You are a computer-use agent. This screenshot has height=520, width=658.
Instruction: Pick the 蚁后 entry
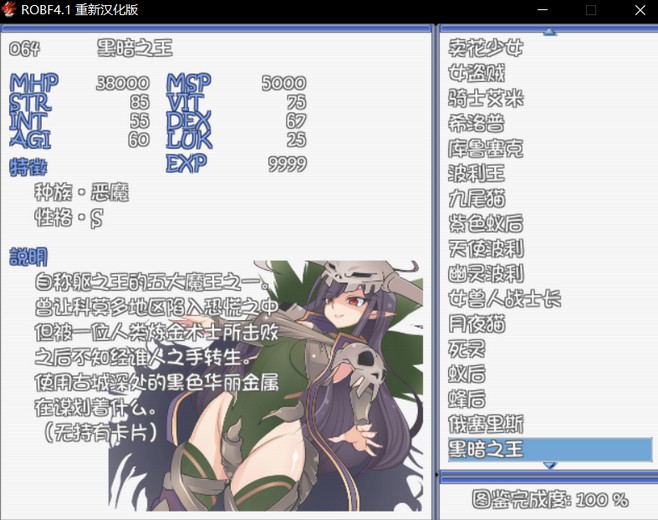[x=467, y=374]
